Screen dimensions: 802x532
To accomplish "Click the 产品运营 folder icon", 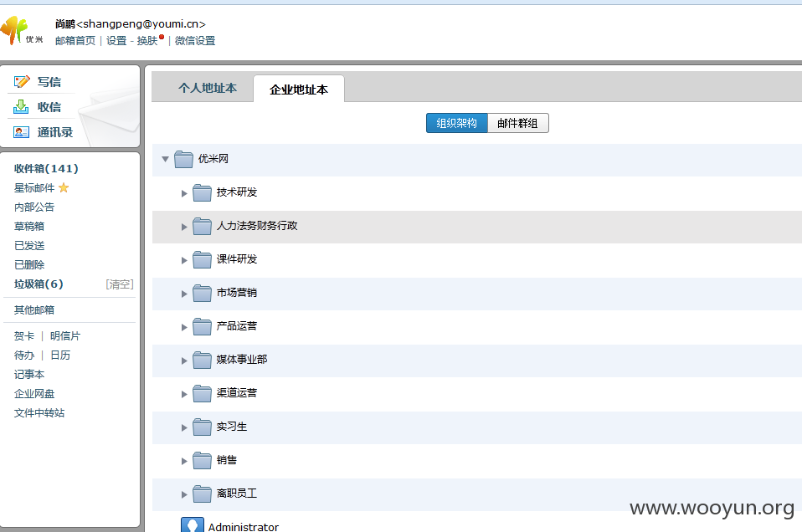I will click(202, 326).
